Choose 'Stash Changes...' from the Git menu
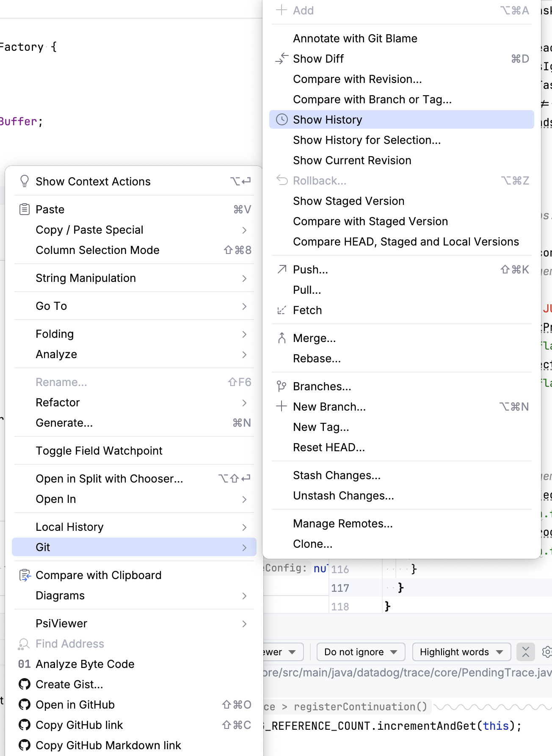The width and height of the screenshot is (552, 756). (x=337, y=475)
